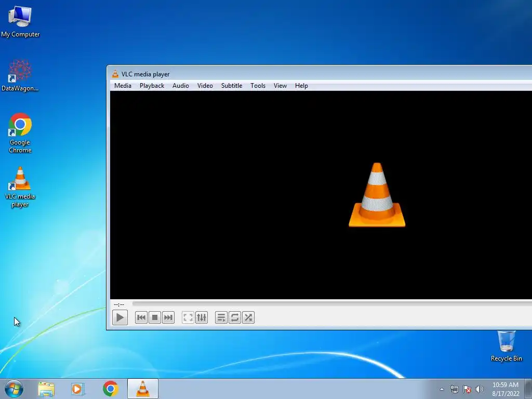Open the Media menu
532x399 pixels.
(x=123, y=86)
